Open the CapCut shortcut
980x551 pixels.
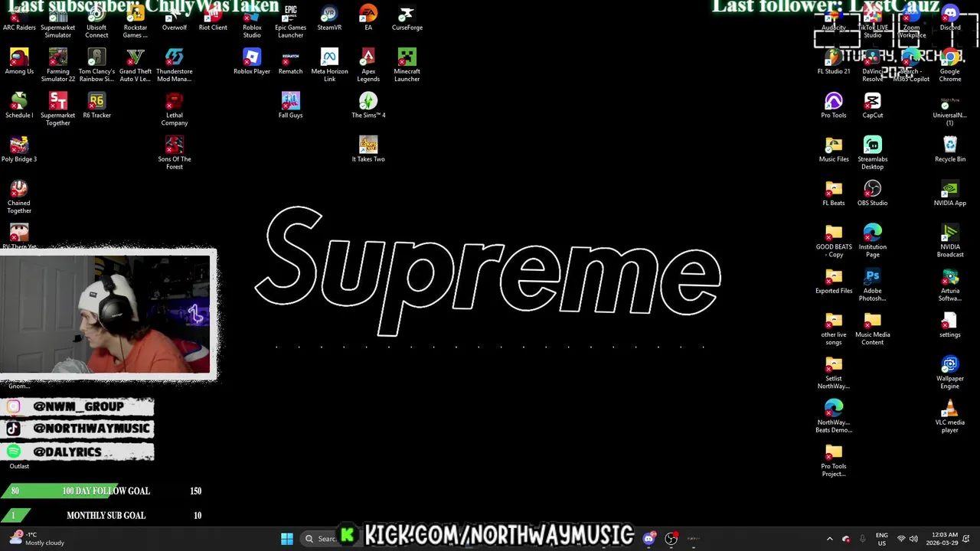click(x=873, y=106)
